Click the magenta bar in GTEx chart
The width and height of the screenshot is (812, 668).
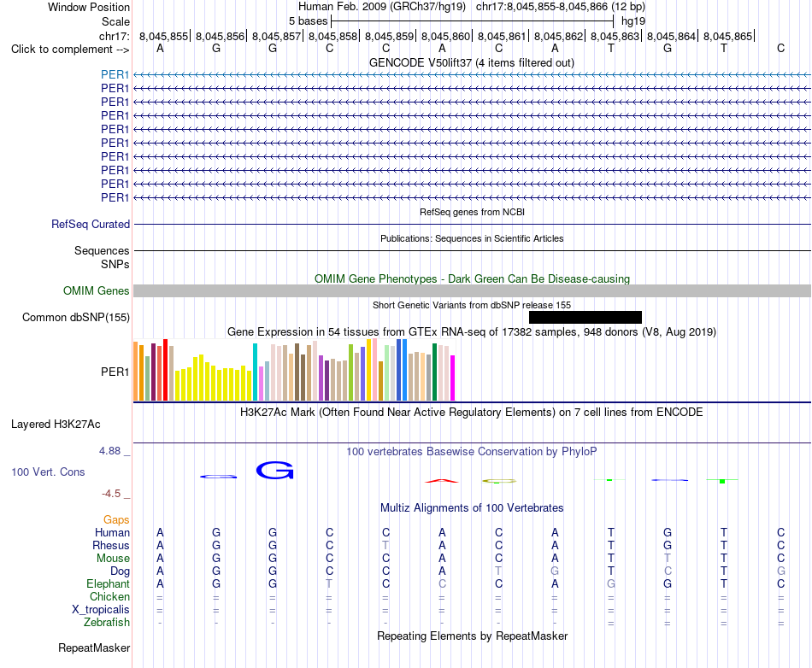(x=453, y=378)
